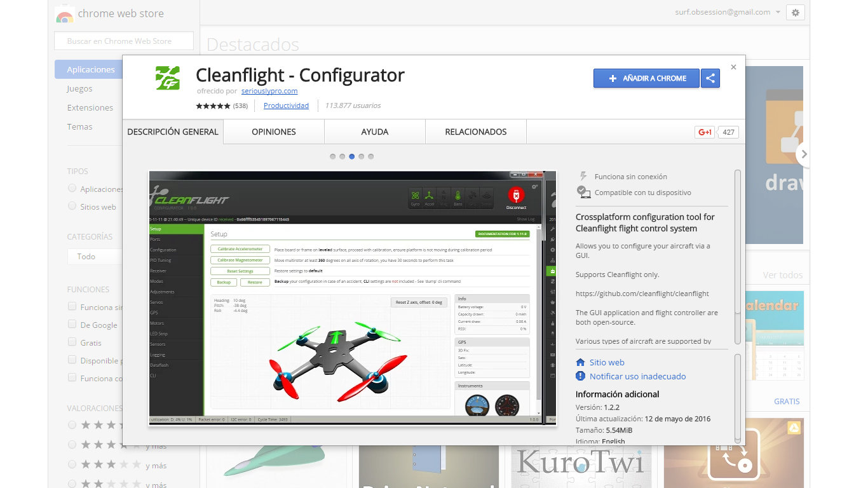Click the github.com/cleanflight URL text
The height and width of the screenshot is (488, 868).
[x=642, y=294]
